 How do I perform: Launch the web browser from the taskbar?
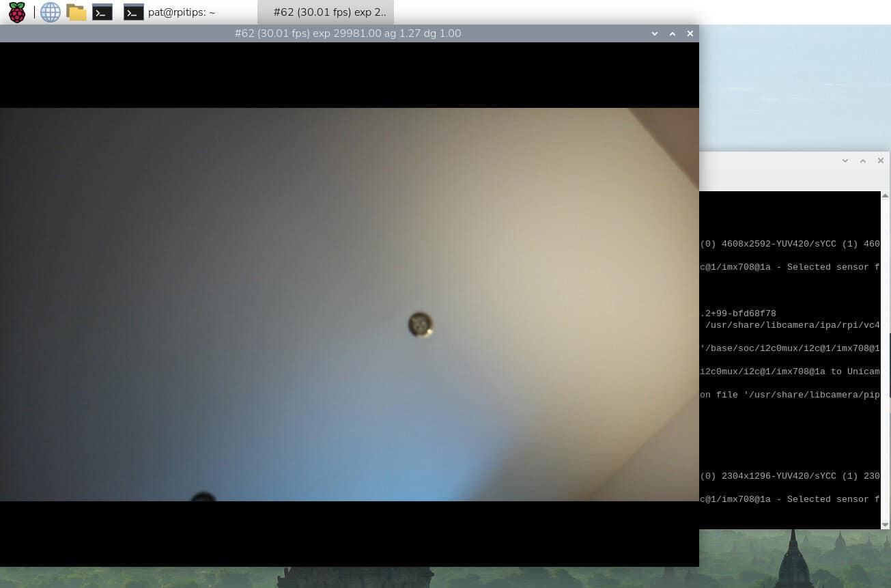click(x=50, y=12)
